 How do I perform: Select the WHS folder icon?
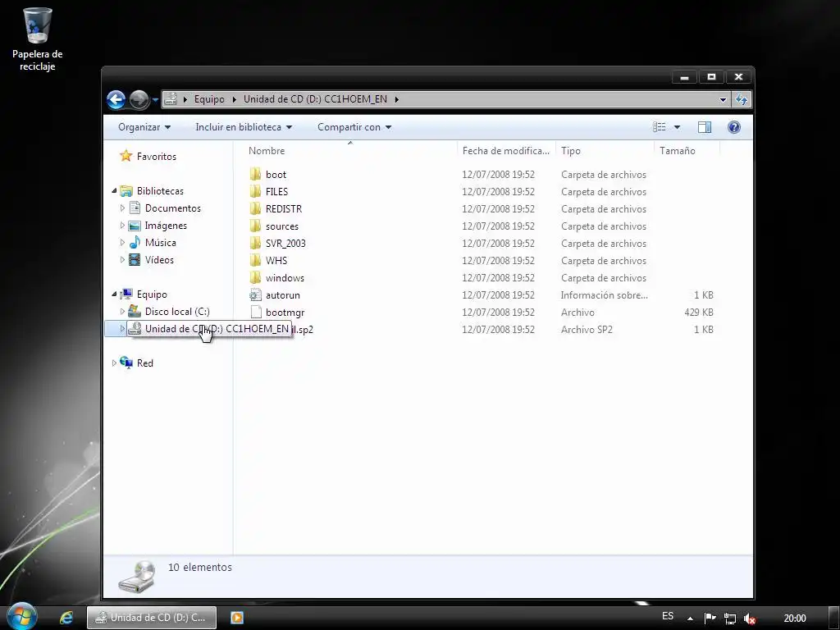(x=256, y=260)
